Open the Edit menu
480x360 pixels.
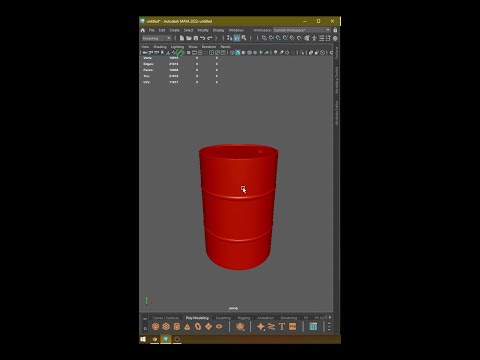162,30
